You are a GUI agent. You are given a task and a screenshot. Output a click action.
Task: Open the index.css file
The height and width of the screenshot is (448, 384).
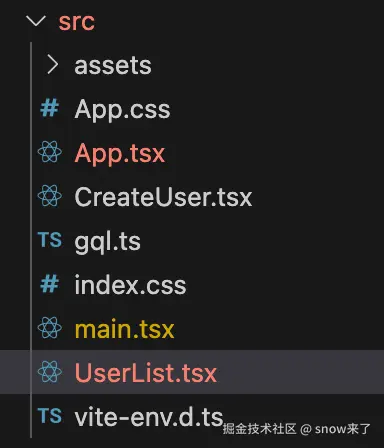130,285
